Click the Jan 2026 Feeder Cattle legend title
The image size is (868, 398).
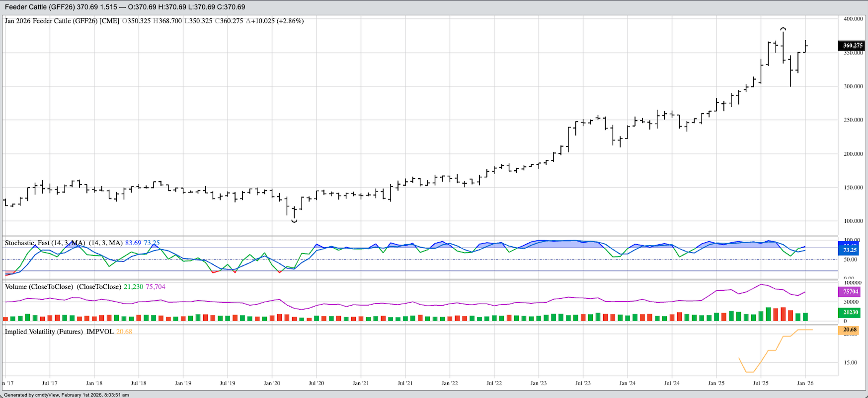(x=62, y=21)
